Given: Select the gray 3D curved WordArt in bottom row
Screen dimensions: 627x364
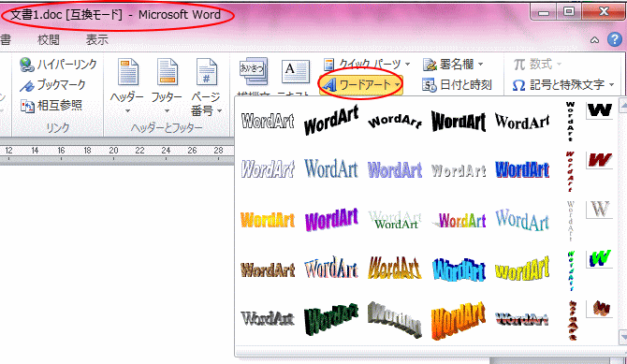Looking at the screenshot, I should point(395,320).
